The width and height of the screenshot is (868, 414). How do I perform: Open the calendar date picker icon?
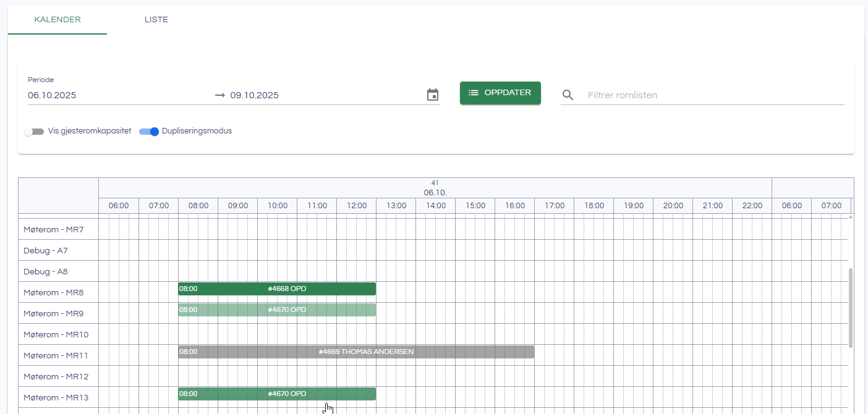[433, 95]
